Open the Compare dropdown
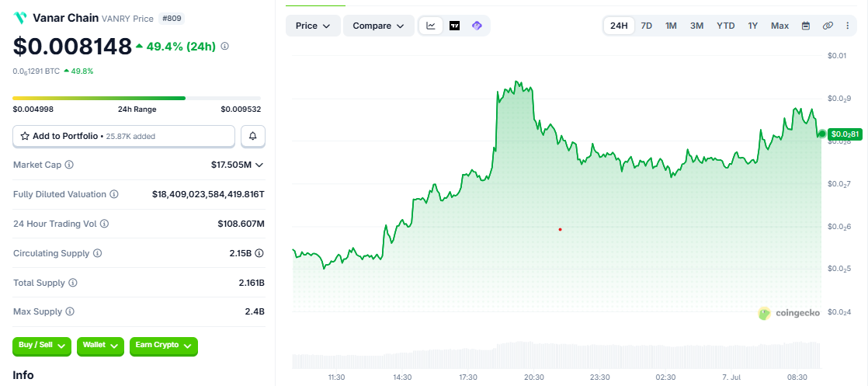 (379, 26)
